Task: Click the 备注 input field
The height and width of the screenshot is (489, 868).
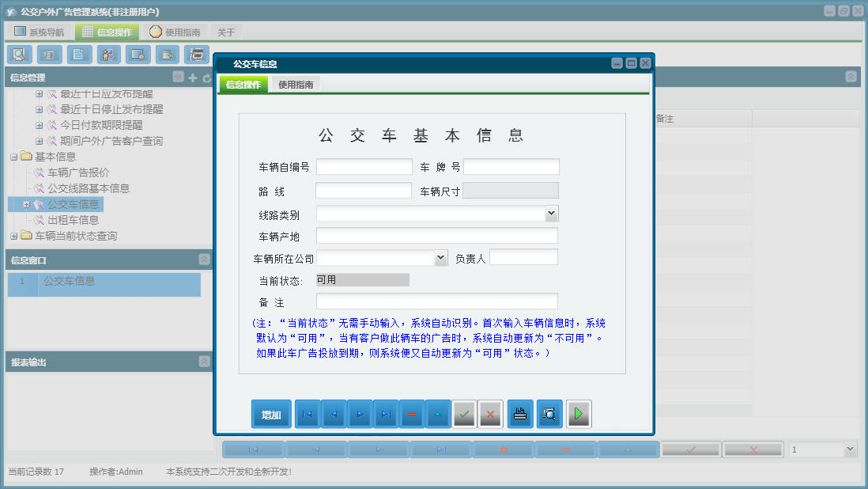Action: click(x=436, y=301)
